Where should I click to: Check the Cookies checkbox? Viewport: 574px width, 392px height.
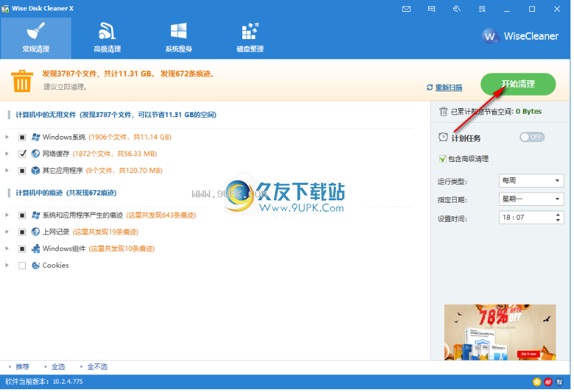(22, 266)
